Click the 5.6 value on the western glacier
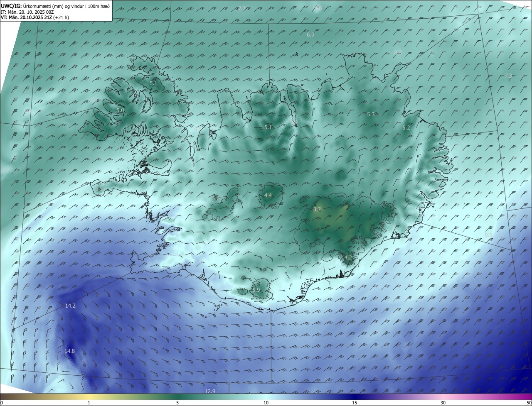Screen dimensions: 532x406 click(216, 198)
